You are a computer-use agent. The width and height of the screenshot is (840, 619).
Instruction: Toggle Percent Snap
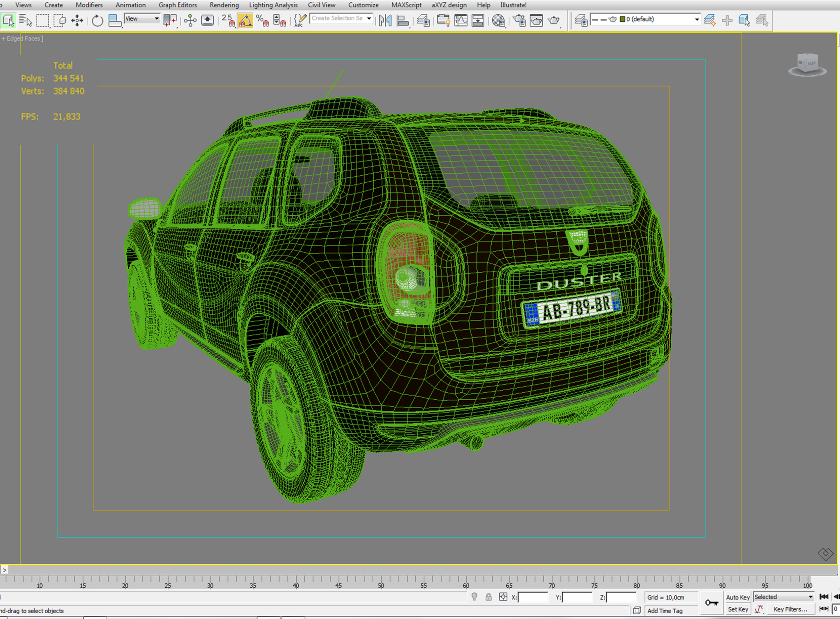(262, 20)
